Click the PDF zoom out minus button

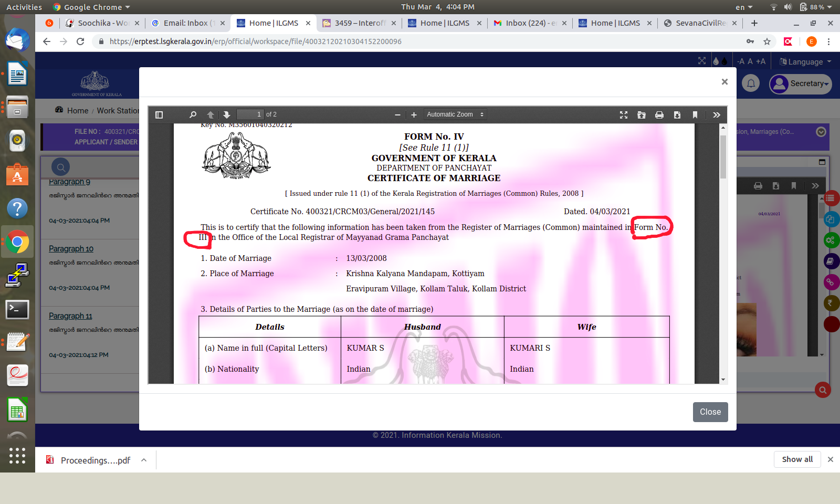point(397,115)
